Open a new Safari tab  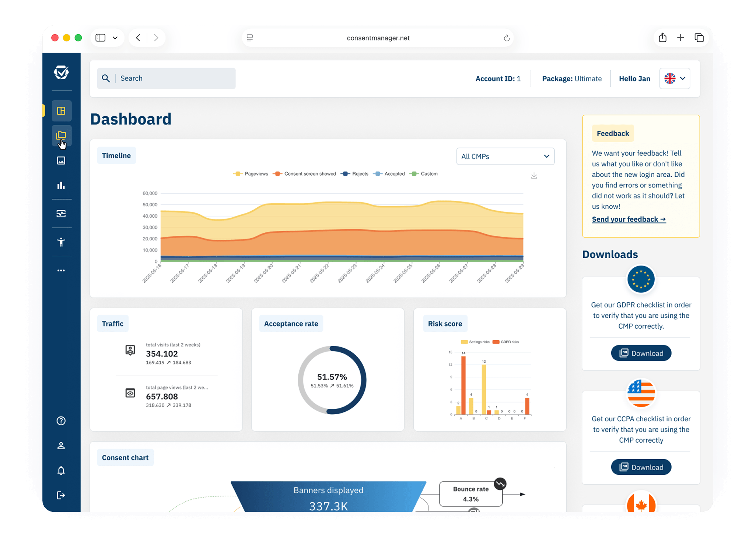[x=680, y=38]
